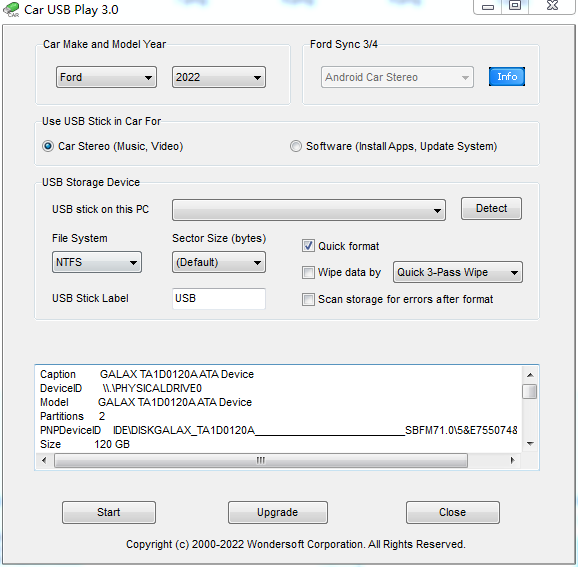Enable the Wipe data by checkbox
Viewport: 578px width, 567px height.
[x=308, y=272]
